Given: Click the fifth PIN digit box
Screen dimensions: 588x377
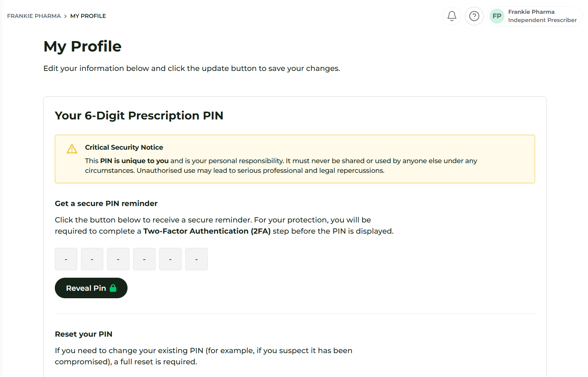Looking at the screenshot, I should [170, 259].
